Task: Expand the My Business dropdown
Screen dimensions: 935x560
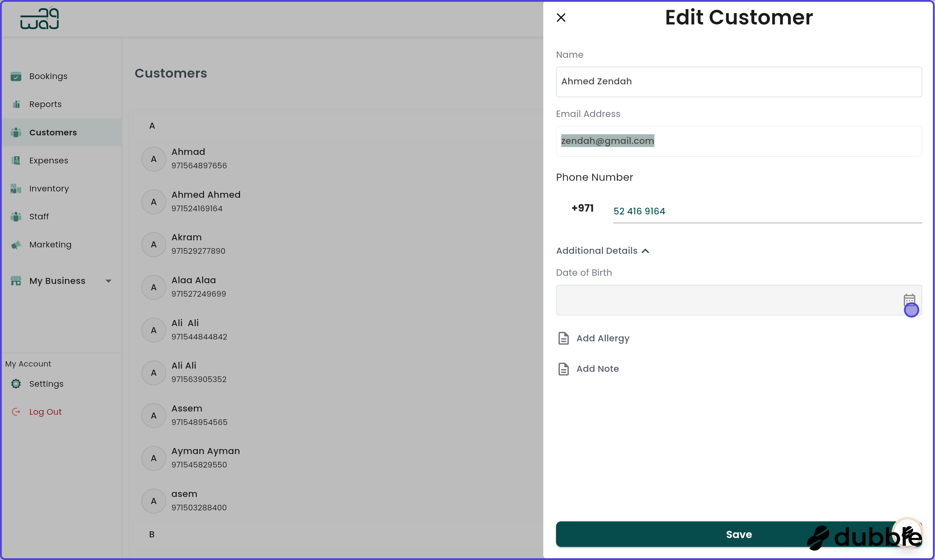Action: 109,281
